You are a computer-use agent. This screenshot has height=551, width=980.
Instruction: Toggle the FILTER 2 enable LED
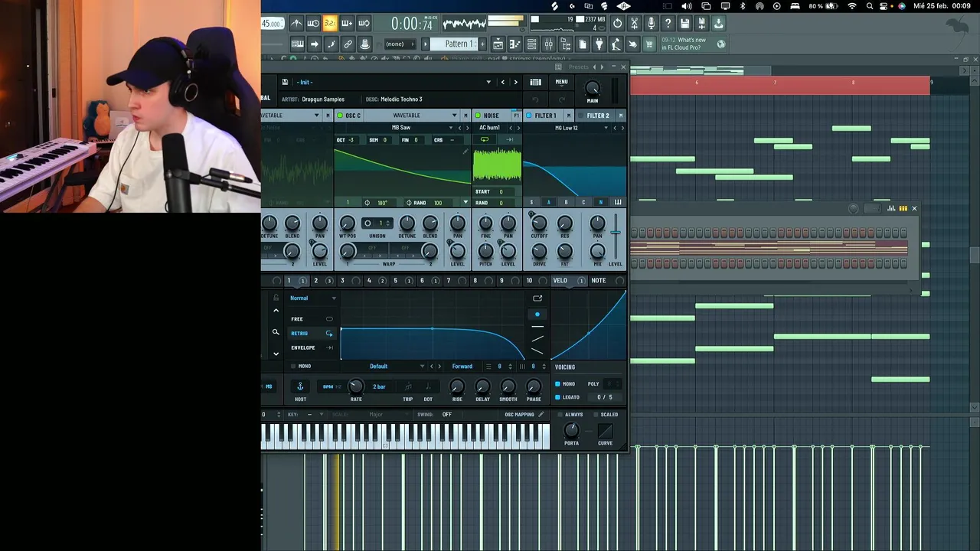582,116
